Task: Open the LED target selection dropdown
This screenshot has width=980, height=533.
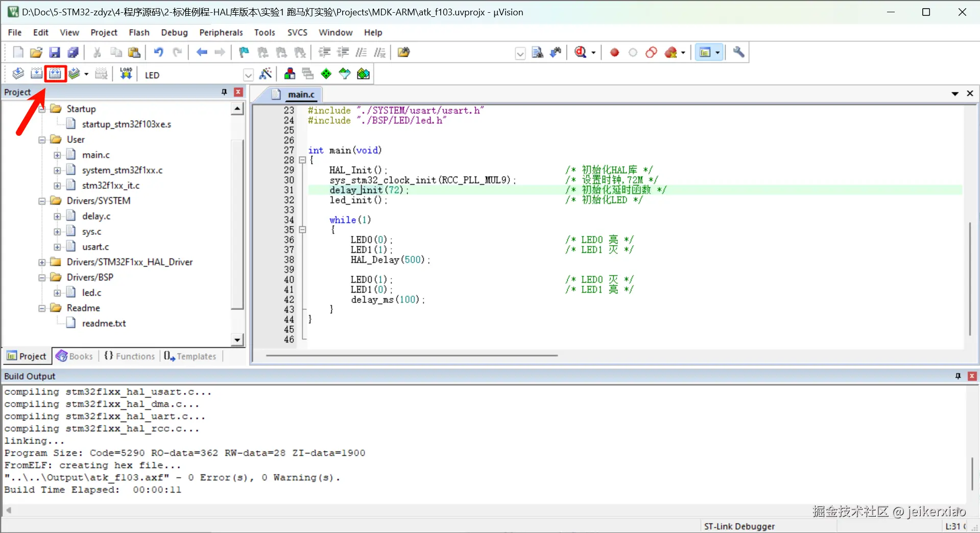Action: (x=248, y=75)
